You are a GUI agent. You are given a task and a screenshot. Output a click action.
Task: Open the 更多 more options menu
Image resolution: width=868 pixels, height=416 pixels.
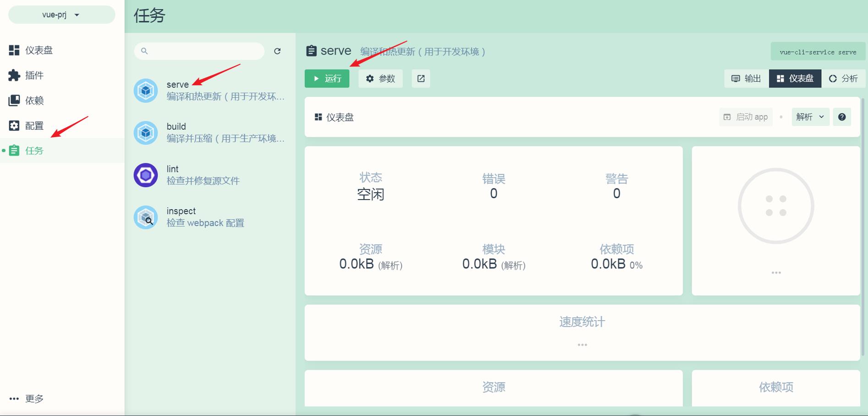point(27,399)
